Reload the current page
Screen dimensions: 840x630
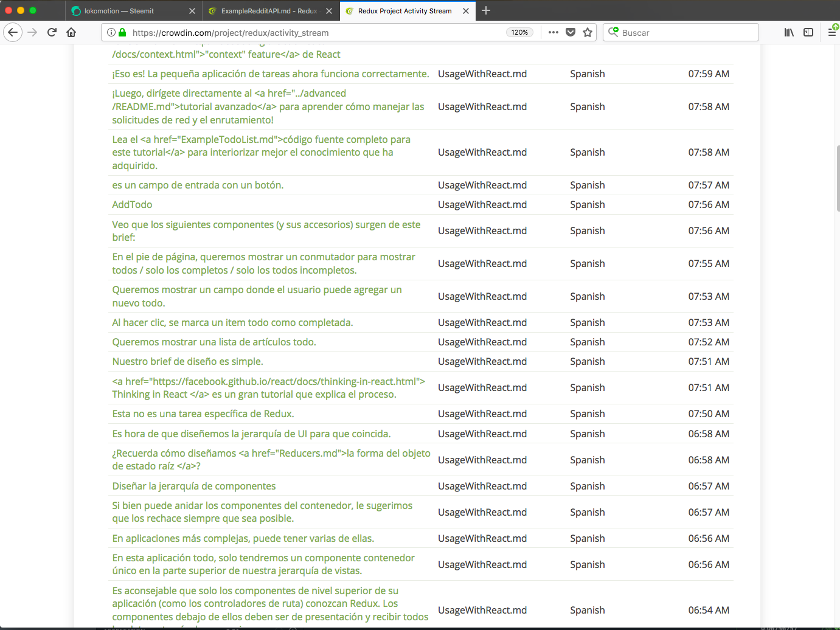pos(52,32)
